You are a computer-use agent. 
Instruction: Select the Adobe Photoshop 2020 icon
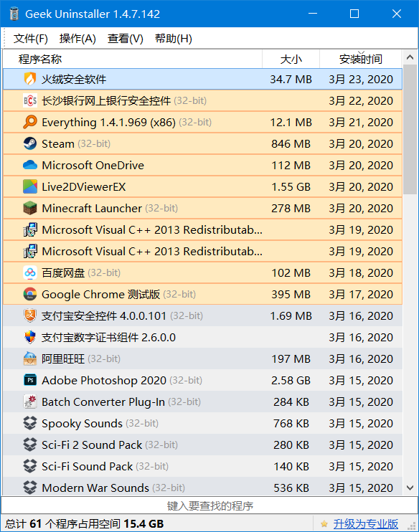30,380
